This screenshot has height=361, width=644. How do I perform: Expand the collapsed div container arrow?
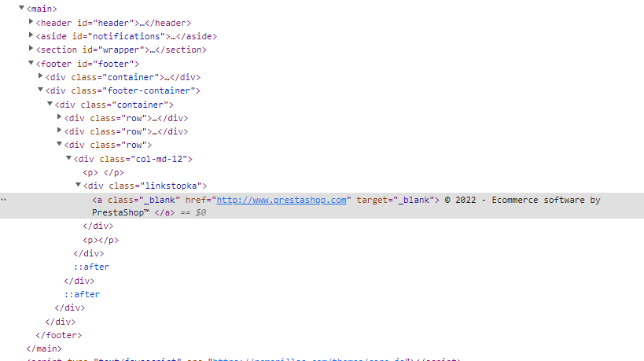pyautogui.click(x=40, y=76)
